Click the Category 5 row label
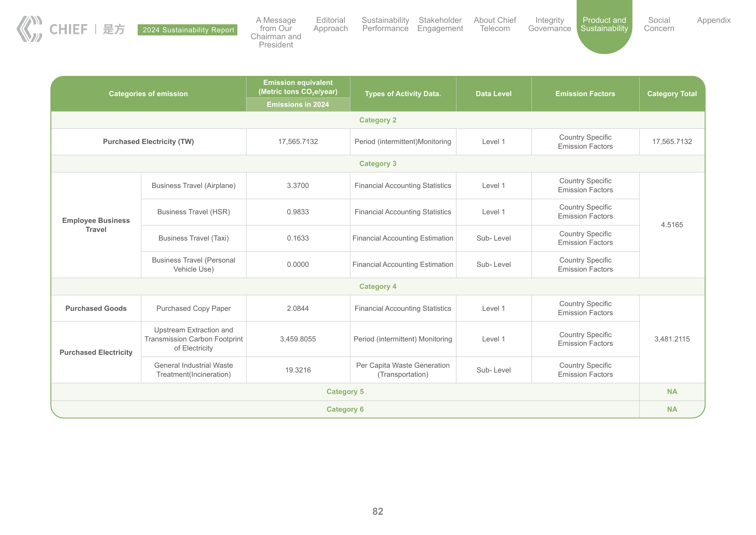 [x=345, y=392]
